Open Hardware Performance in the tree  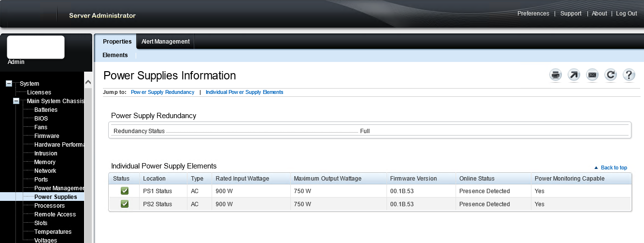(x=59, y=145)
